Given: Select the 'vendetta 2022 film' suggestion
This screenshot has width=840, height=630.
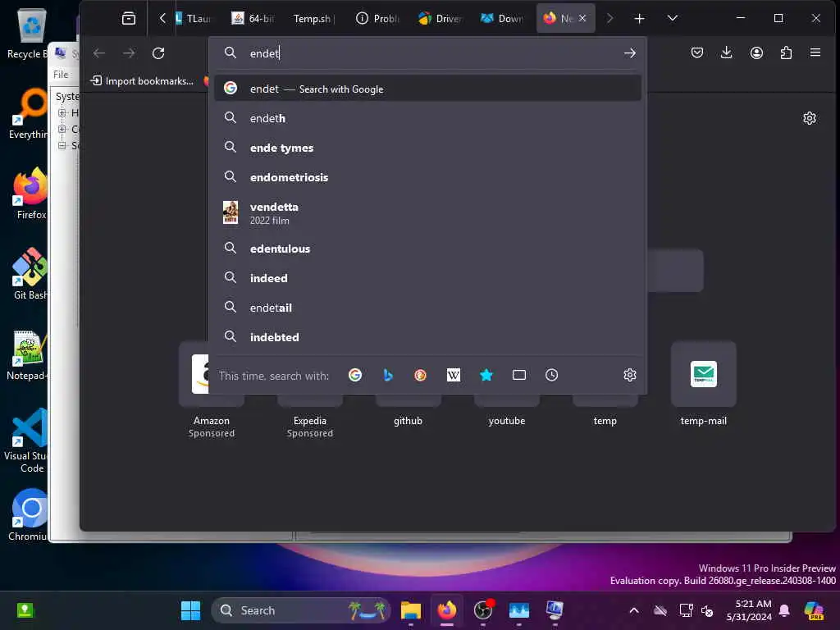Looking at the screenshot, I should click(x=427, y=212).
